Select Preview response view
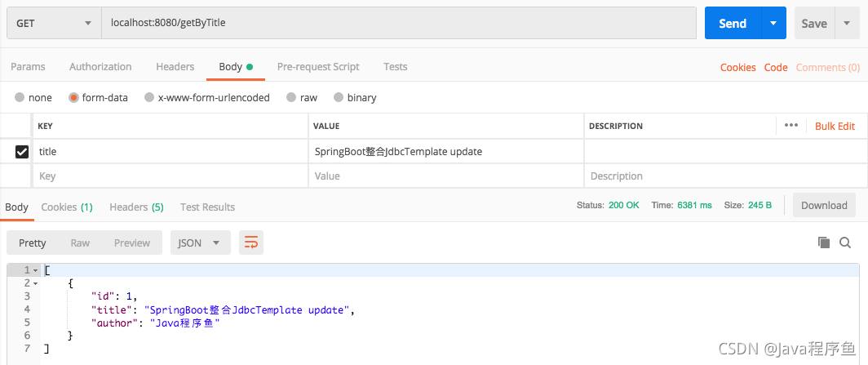Image resolution: width=868 pixels, height=365 pixels. click(132, 243)
